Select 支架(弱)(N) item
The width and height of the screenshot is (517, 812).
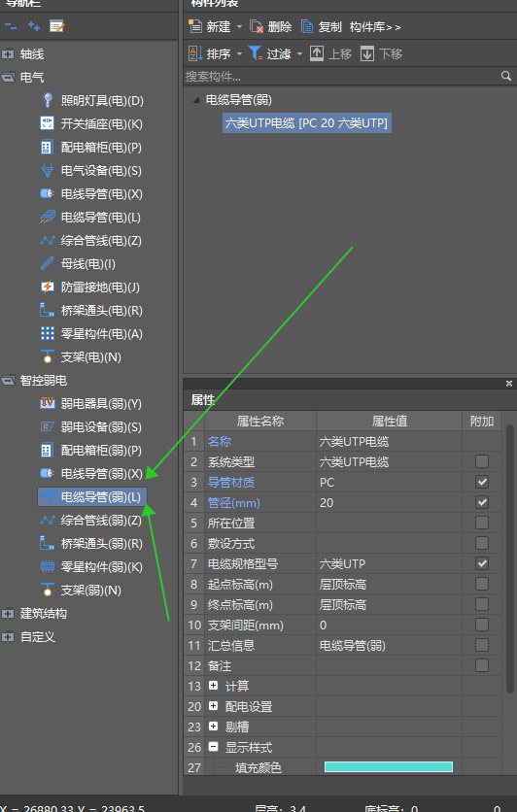pyautogui.click(x=81, y=590)
